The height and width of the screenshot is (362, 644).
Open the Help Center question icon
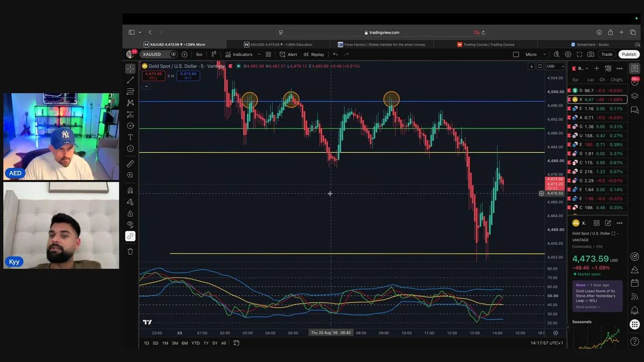coord(635,341)
